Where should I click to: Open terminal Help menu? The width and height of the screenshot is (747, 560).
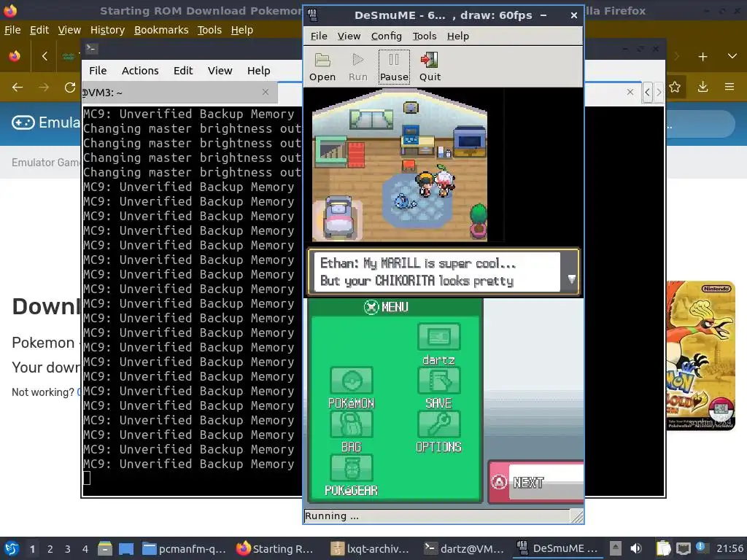259,71
